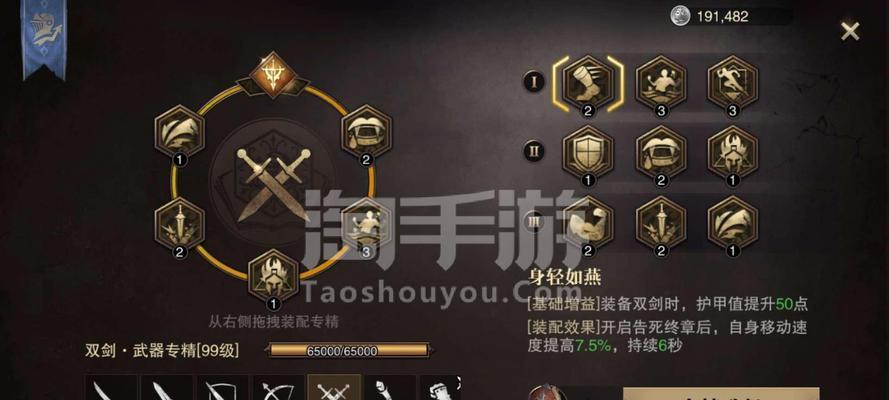Click the 65000/65000 mastery experience bar
The height and width of the screenshot is (400, 889).
[348, 351]
